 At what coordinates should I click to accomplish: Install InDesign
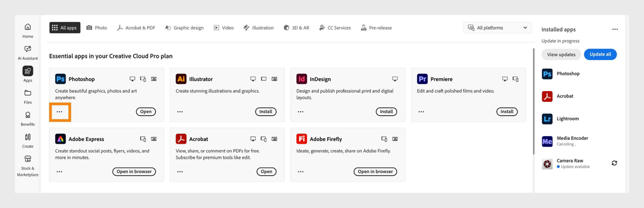pyautogui.click(x=386, y=112)
